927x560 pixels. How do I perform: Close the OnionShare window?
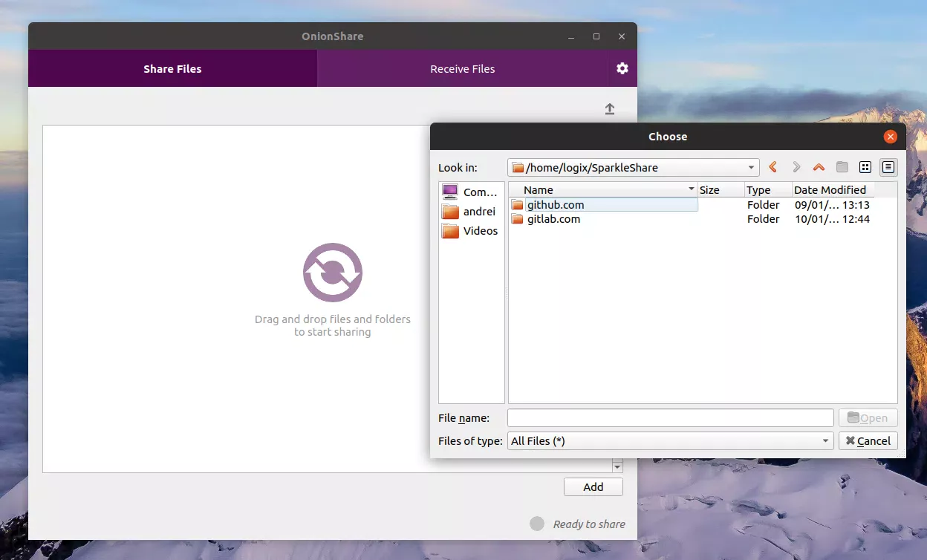pyautogui.click(x=622, y=36)
